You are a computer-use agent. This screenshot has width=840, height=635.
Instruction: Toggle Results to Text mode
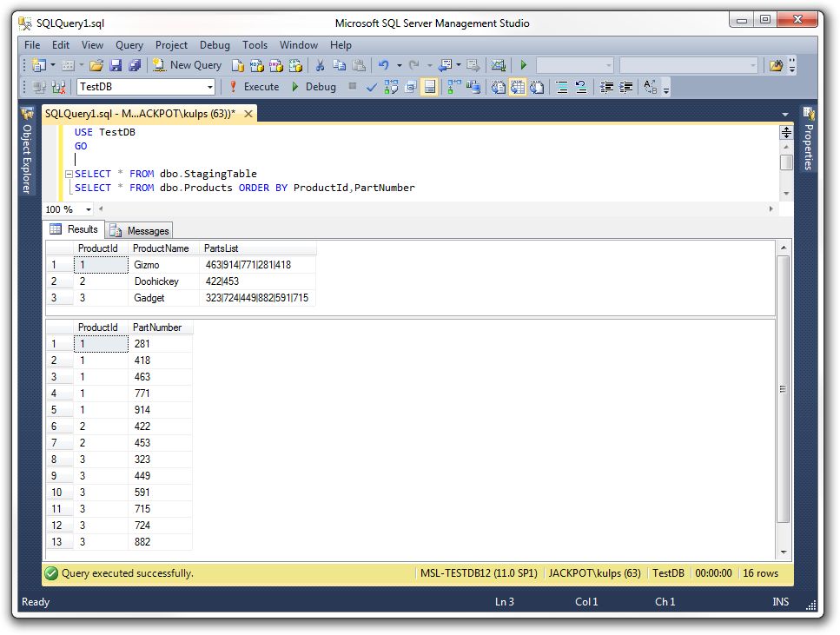499,87
